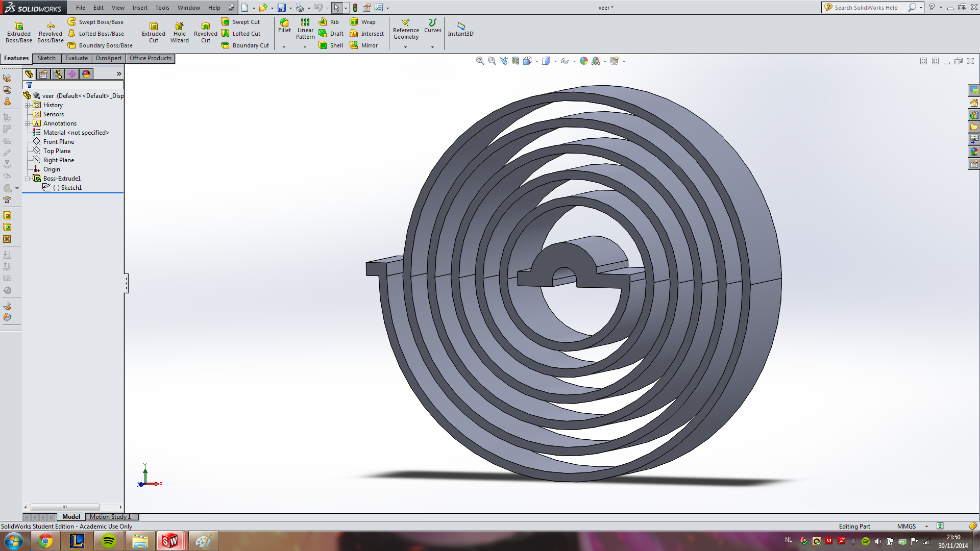Open the Hole Wizard
The width and height of the screenshot is (980, 551).
tap(180, 32)
